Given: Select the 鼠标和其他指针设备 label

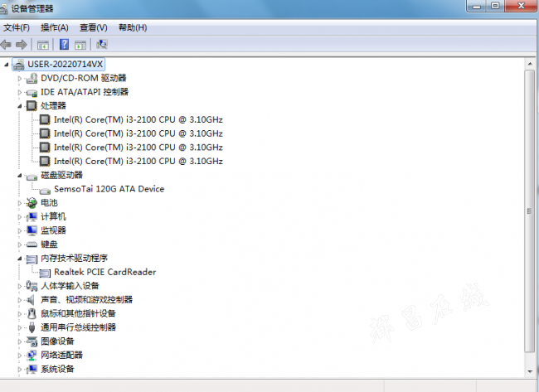Looking at the screenshot, I should [x=78, y=313].
